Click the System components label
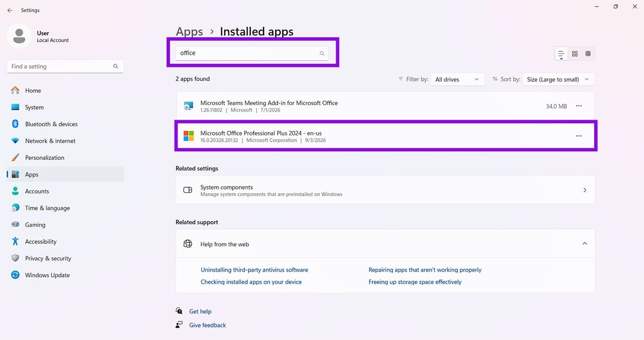This screenshot has height=340, width=644. coord(226,187)
